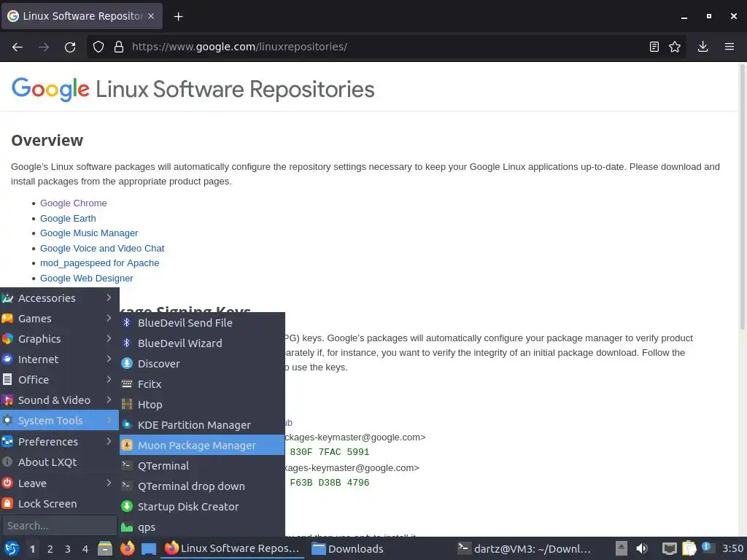Bookmark this page with the star icon
The image size is (747, 560).
pos(675,47)
